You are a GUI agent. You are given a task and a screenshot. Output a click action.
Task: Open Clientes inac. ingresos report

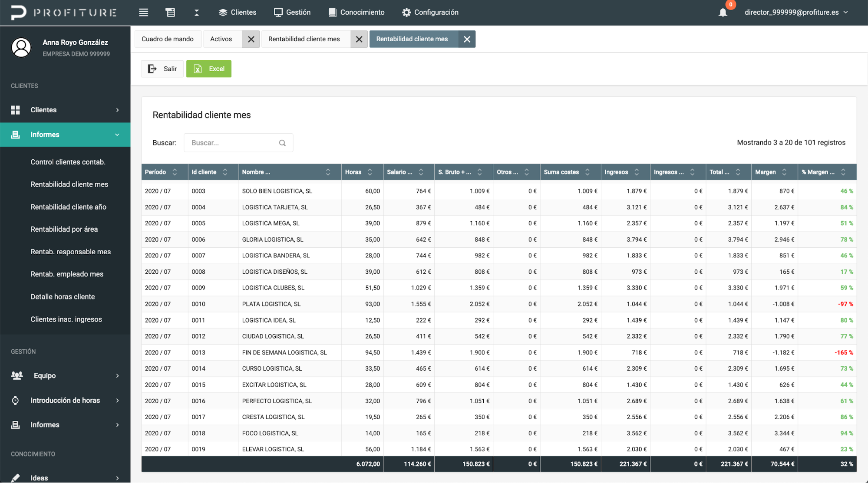66,319
